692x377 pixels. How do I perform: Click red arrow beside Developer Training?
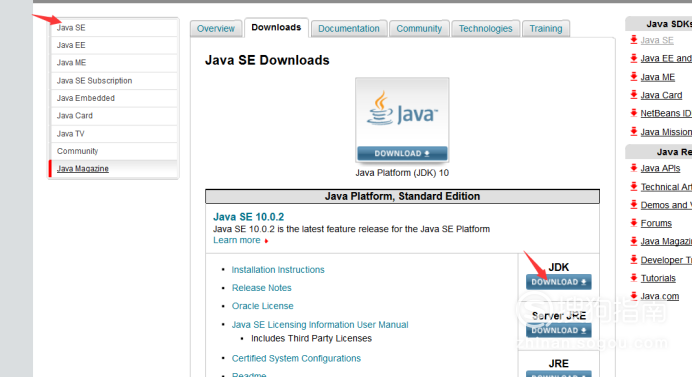[634, 260]
